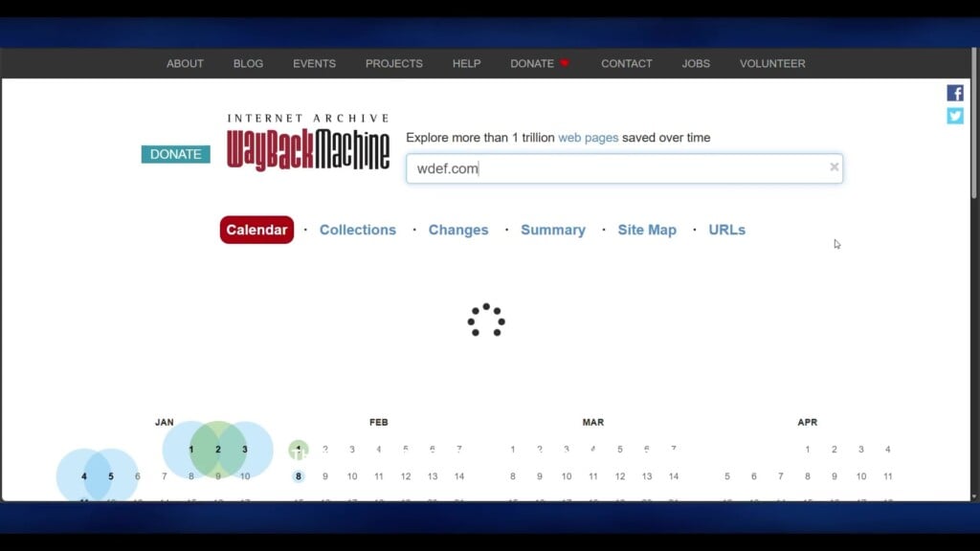This screenshot has width=980, height=551.
Task: Click the teal DONATE button
Action: click(x=175, y=153)
